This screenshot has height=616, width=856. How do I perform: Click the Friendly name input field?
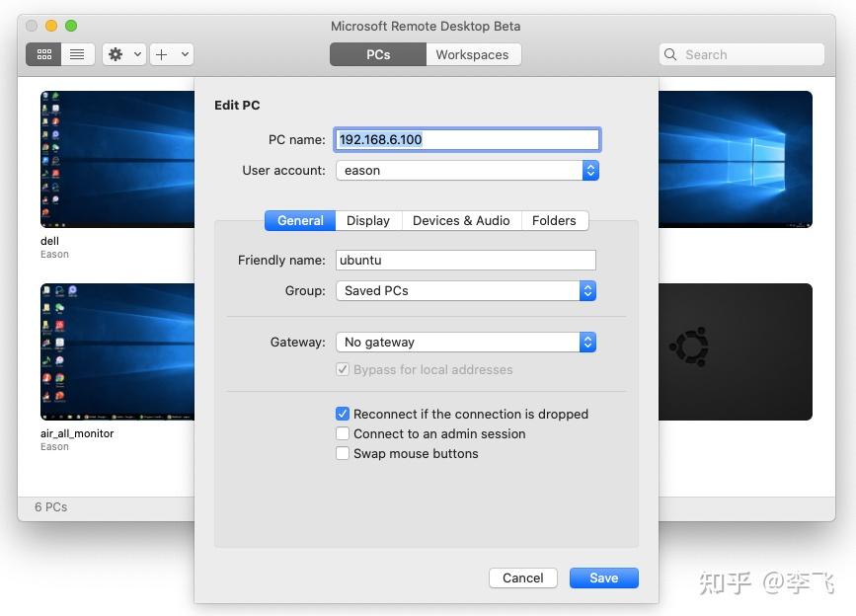tap(464, 260)
